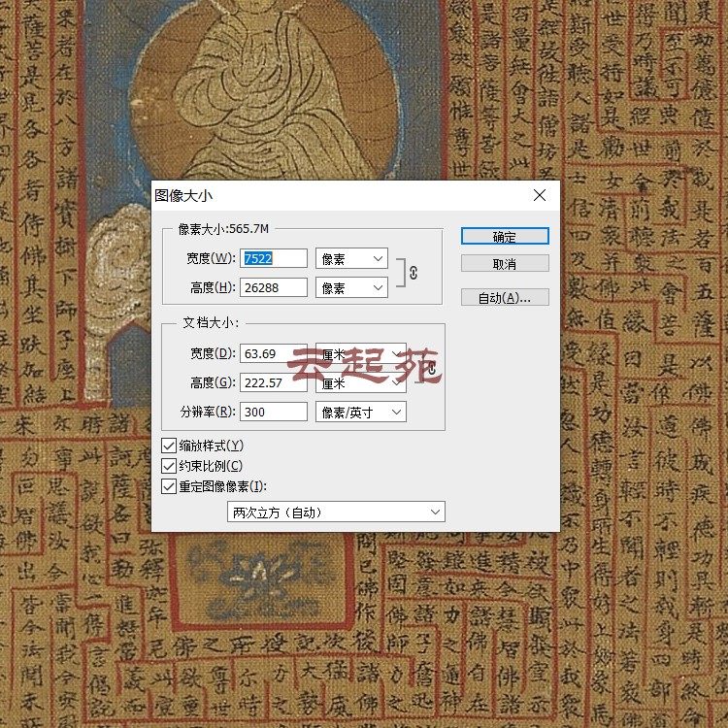
Task: Open the 两次立方（自动）resampling dropdown
Action: [336, 512]
